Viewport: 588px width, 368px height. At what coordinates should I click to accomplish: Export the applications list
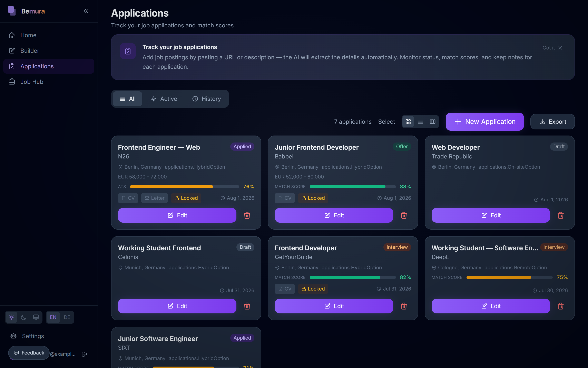pyautogui.click(x=552, y=122)
